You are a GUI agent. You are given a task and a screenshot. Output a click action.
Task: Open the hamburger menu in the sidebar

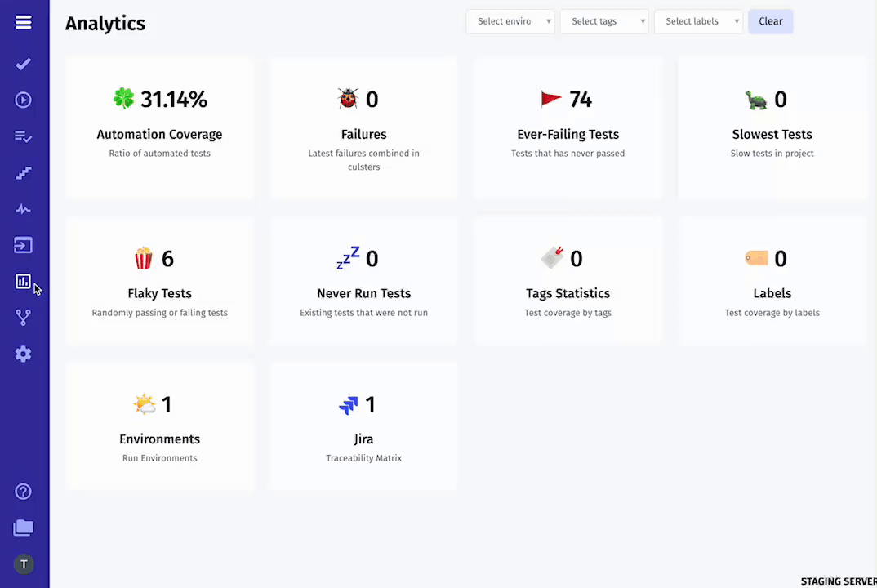tap(23, 22)
